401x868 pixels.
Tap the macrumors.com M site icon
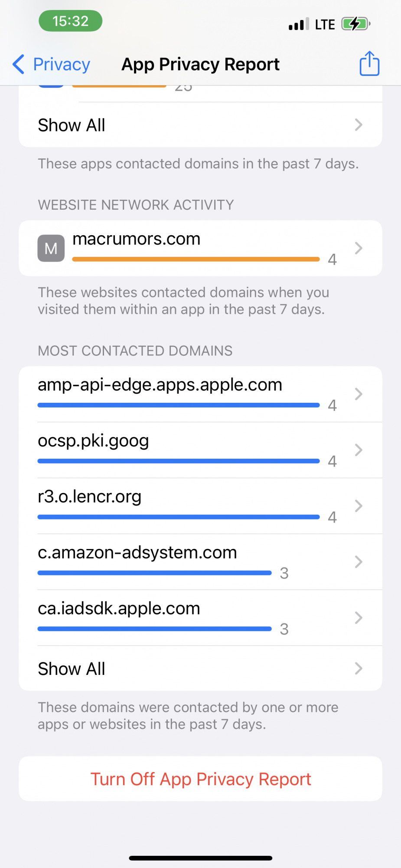(51, 248)
